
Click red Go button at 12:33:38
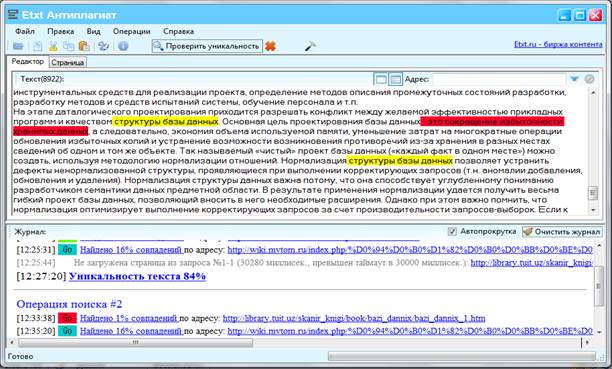point(67,318)
